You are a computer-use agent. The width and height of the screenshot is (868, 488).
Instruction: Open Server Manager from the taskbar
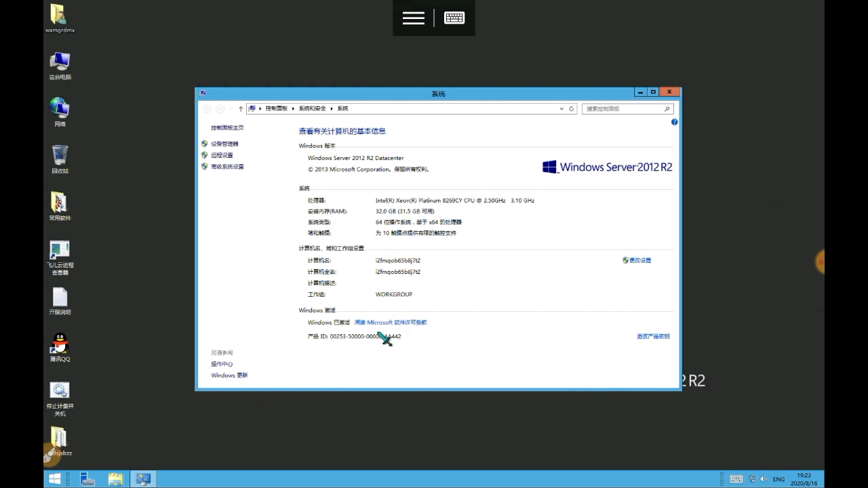(x=87, y=479)
